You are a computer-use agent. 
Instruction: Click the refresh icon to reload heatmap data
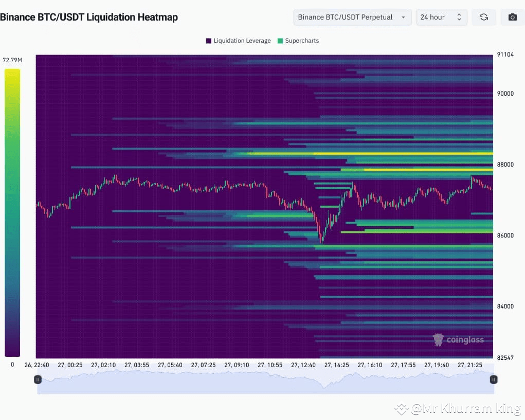[483, 17]
